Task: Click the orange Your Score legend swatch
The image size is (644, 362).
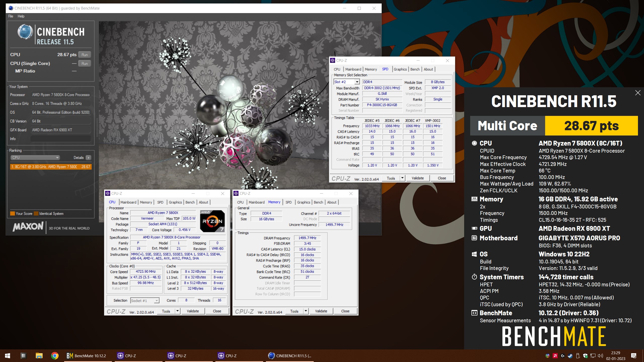Action: click(x=12, y=213)
